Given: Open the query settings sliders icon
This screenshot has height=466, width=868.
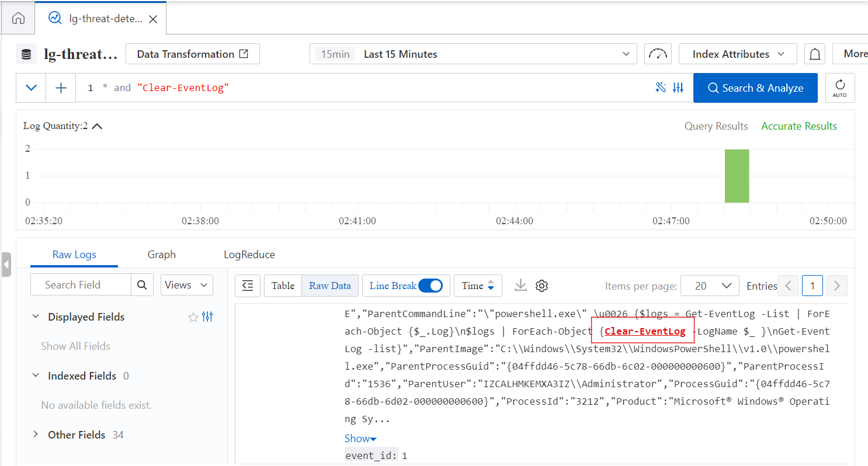Looking at the screenshot, I should 678,88.
